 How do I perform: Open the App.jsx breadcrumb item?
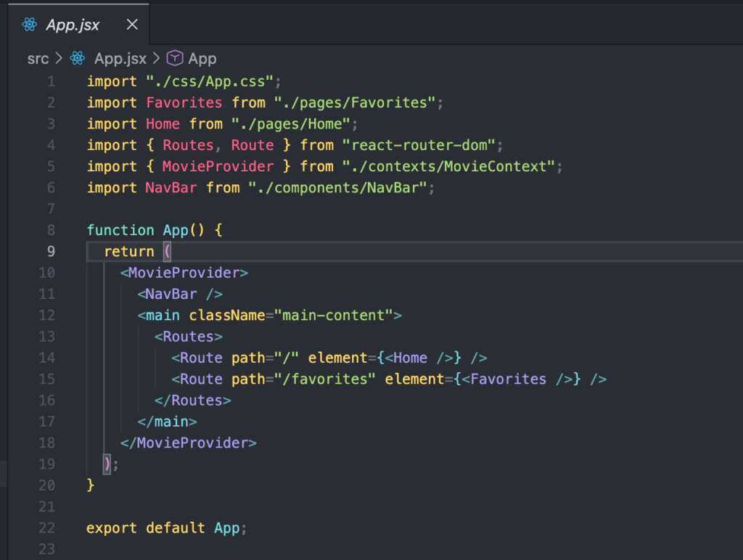click(120, 59)
